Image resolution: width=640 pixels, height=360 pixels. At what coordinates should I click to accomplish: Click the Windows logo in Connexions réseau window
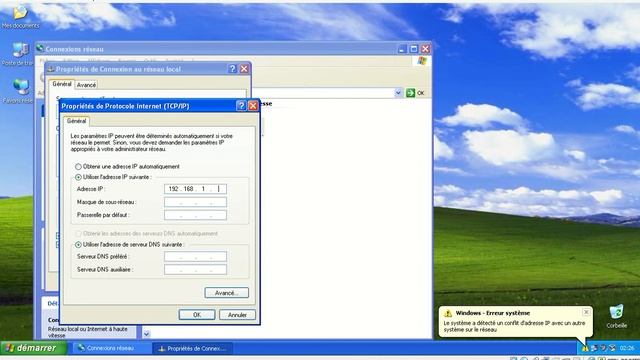click(x=422, y=61)
